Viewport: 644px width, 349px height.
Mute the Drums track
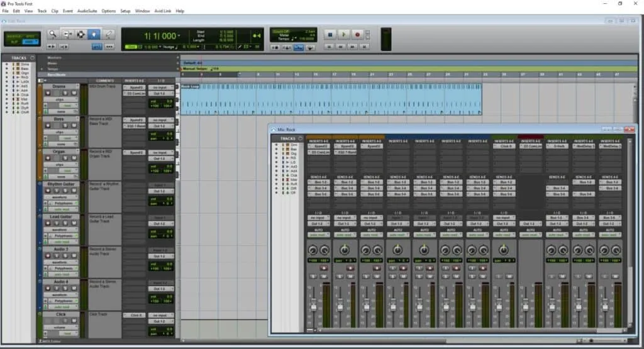click(74, 93)
